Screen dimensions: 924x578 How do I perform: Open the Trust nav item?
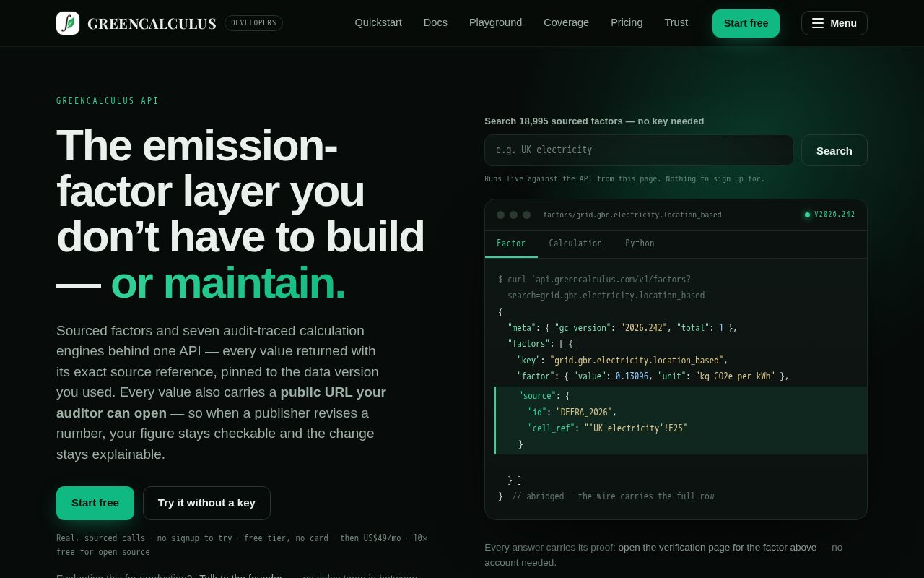(x=676, y=22)
